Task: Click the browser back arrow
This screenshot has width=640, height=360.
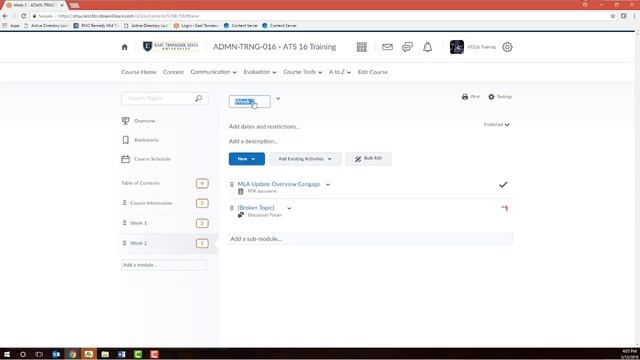Action: pos(5,16)
